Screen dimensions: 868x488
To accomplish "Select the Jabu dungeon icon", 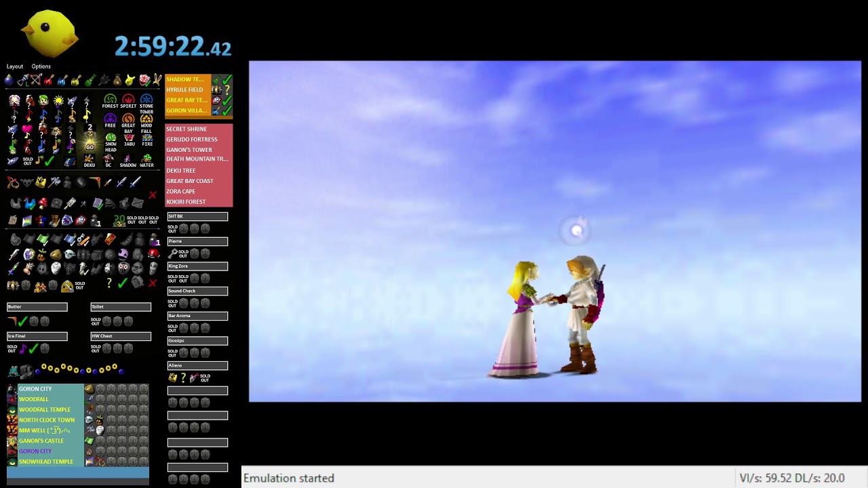I will tap(129, 140).
